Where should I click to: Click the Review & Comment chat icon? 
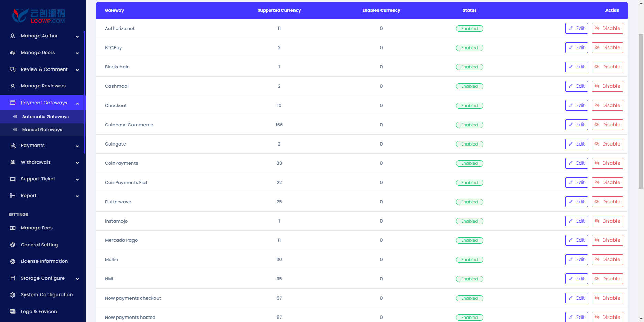[13, 69]
